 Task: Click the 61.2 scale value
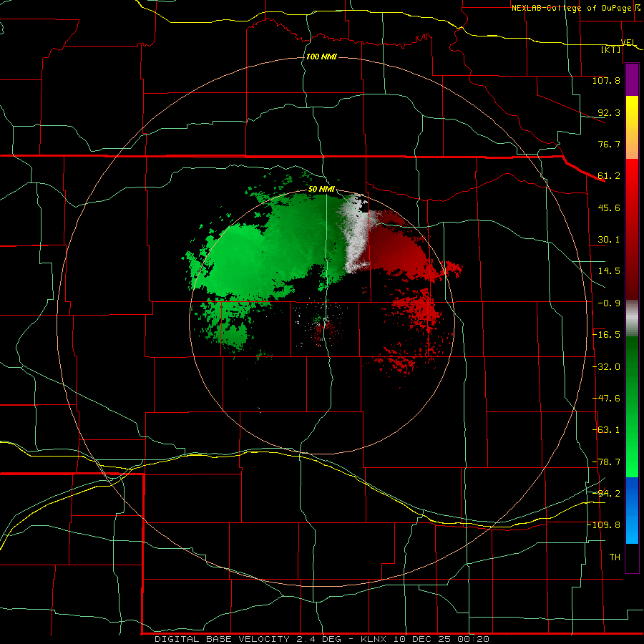pyautogui.click(x=609, y=176)
